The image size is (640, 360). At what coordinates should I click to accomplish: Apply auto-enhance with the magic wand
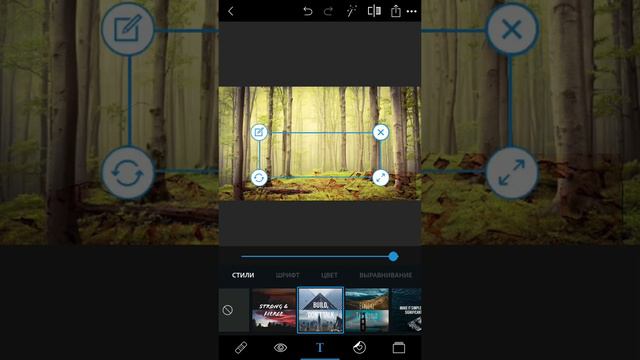[x=351, y=11]
